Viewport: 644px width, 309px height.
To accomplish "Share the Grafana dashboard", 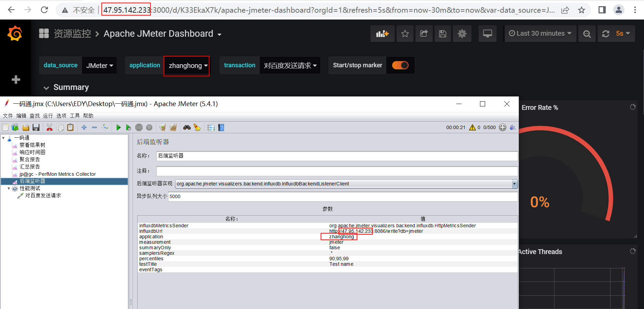I will point(424,34).
